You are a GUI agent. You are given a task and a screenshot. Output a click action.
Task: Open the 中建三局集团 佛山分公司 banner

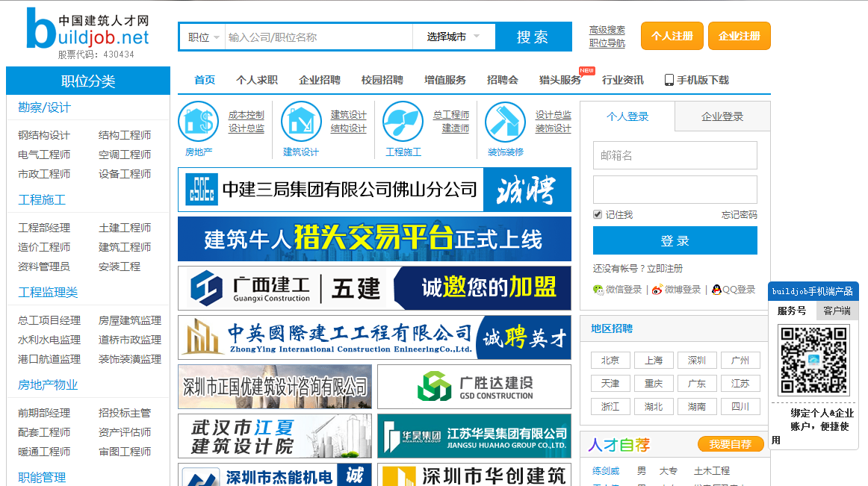pos(374,190)
